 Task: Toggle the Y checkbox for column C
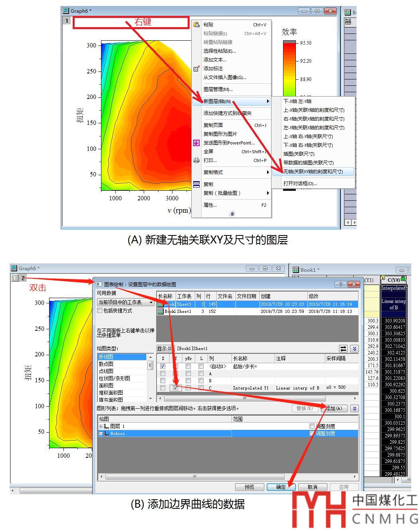click(x=175, y=388)
